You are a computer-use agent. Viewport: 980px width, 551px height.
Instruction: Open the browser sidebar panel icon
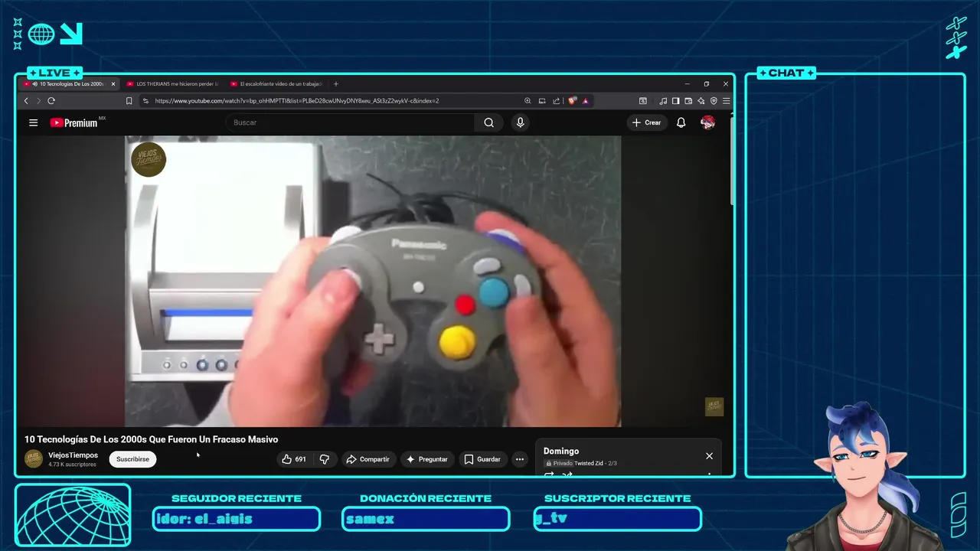pyautogui.click(x=675, y=101)
